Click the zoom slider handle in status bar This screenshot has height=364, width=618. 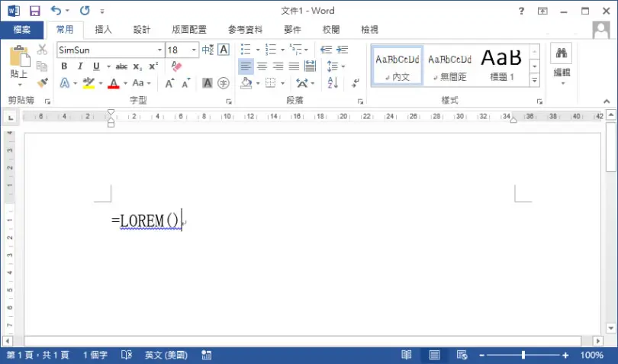click(x=523, y=355)
